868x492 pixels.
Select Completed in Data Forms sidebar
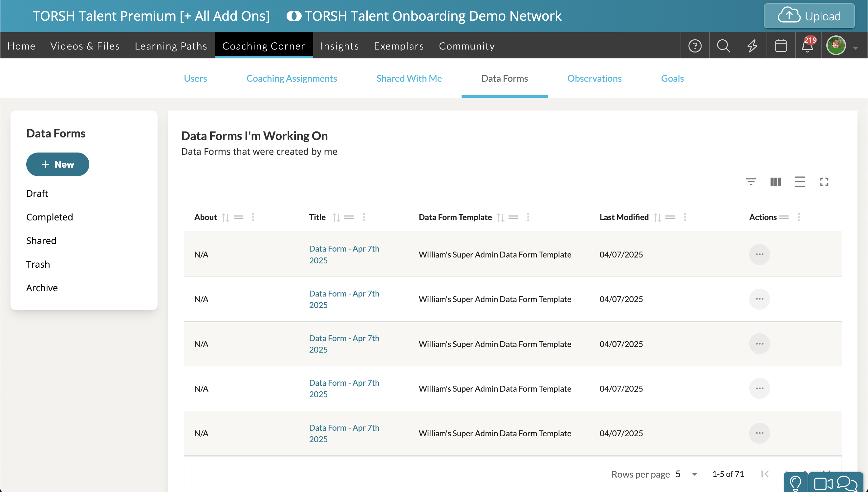50,217
